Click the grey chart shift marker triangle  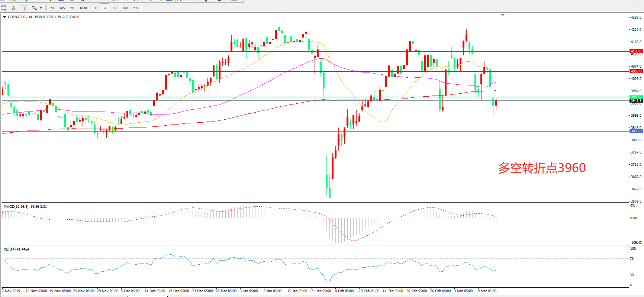pyautogui.click(x=503, y=15)
